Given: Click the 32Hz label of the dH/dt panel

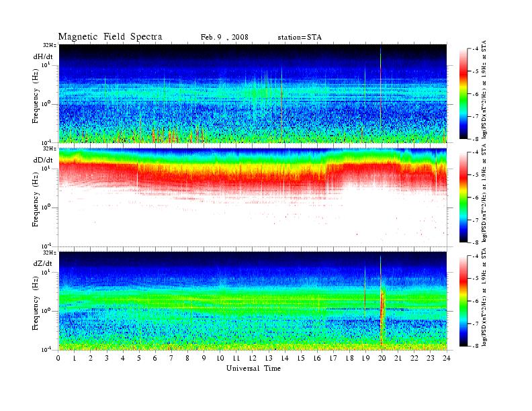Looking at the screenshot, I should [x=49, y=46].
